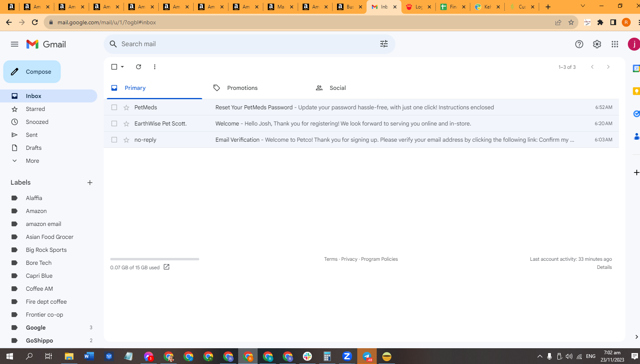640x364 pixels.
Task: Open Google Calendar side panel
Action: coord(636,68)
